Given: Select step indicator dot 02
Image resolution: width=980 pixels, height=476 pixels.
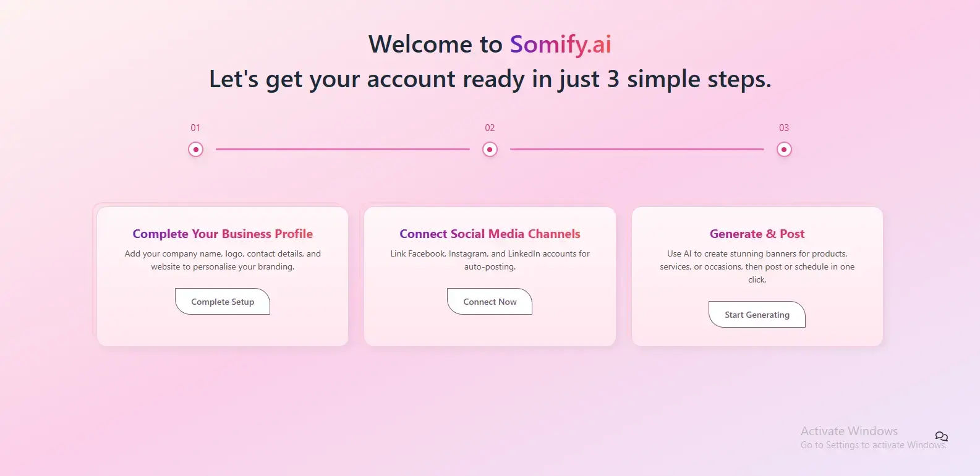Looking at the screenshot, I should tap(490, 149).
